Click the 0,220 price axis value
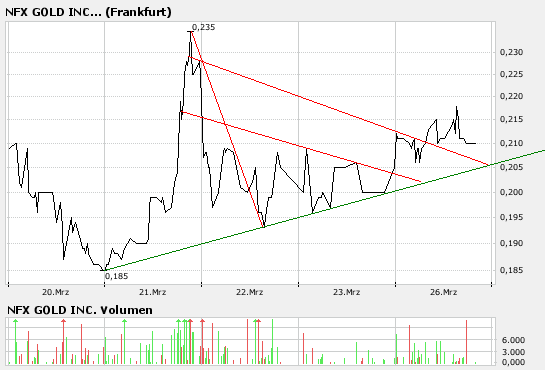The height and width of the screenshot is (384, 545). tap(511, 96)
